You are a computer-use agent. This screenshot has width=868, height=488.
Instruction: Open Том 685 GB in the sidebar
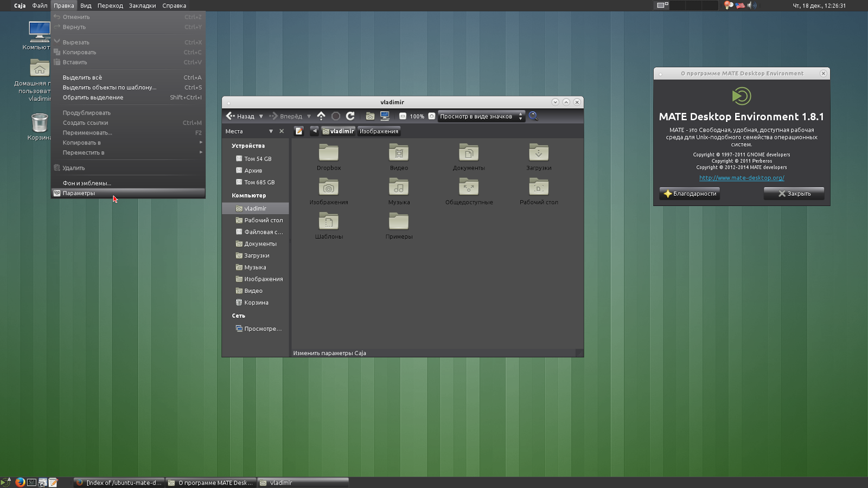[255, 182]
